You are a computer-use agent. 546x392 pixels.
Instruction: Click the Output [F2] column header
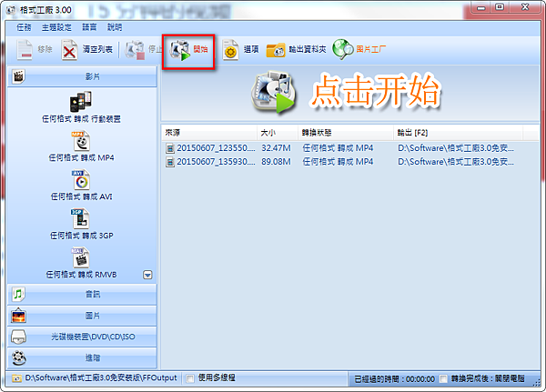coord(458,133)
